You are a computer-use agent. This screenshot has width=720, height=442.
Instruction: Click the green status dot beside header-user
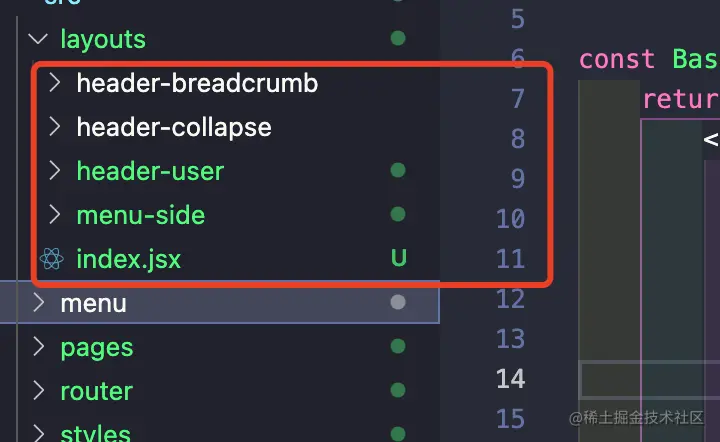coord(398,170)
